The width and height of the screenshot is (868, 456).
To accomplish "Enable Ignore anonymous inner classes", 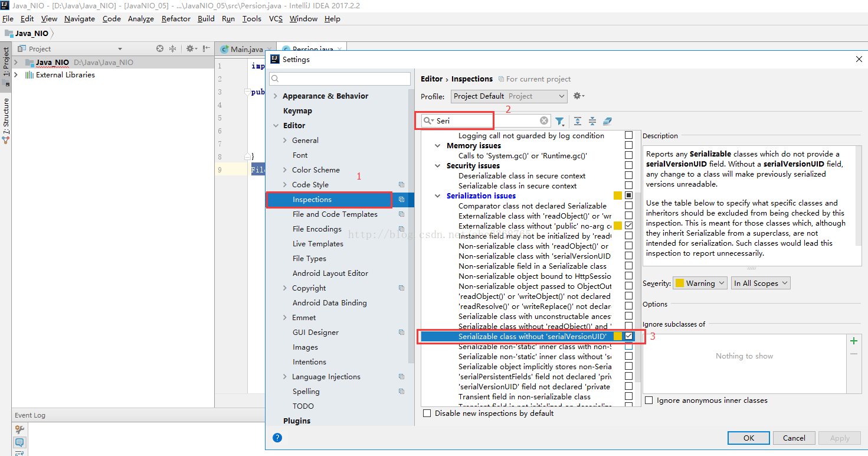I will [x=649, y=400].
